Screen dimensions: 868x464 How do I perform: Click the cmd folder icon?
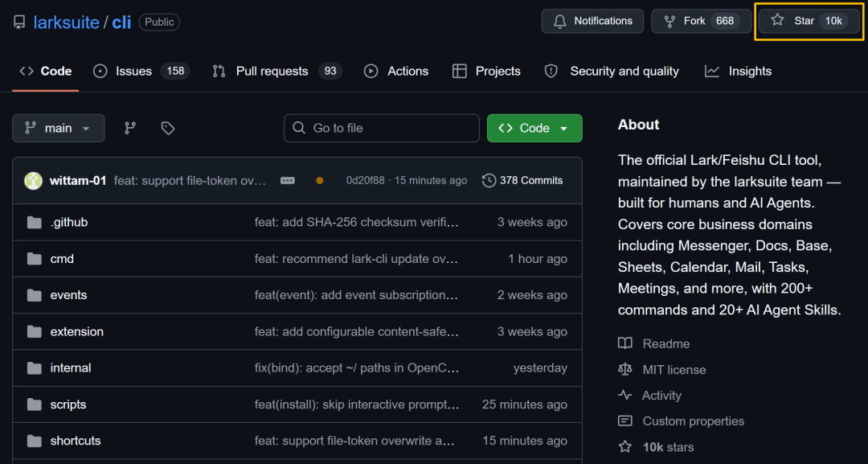pos(35,259)
